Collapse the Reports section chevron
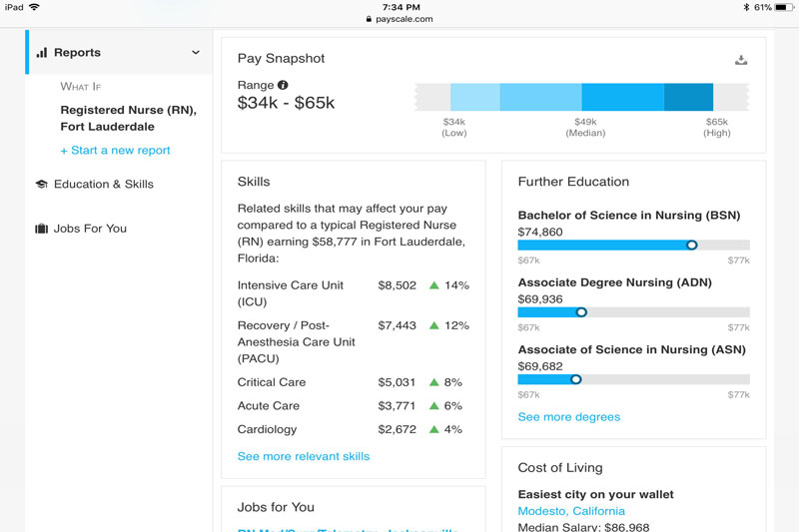Screen dimensions: 799x532 coord(196,53)
